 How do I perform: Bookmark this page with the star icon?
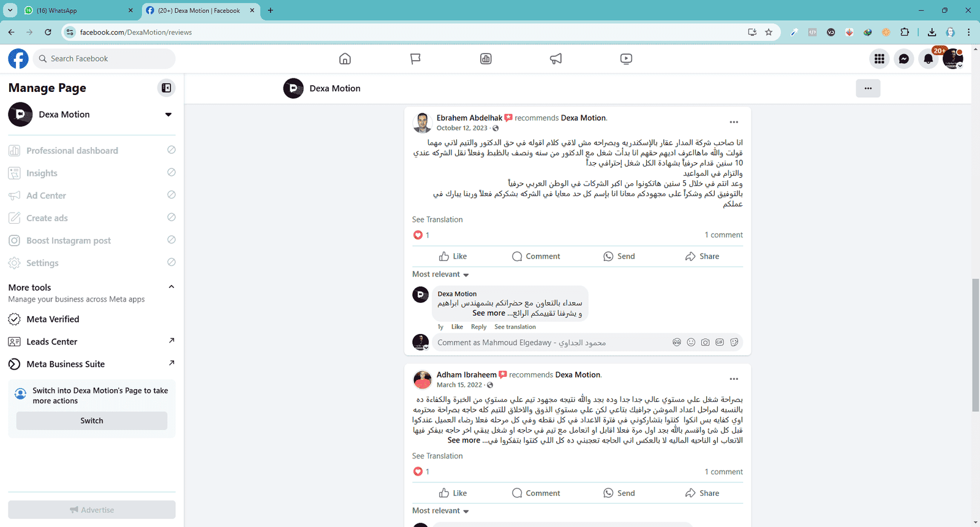(769, 32)
